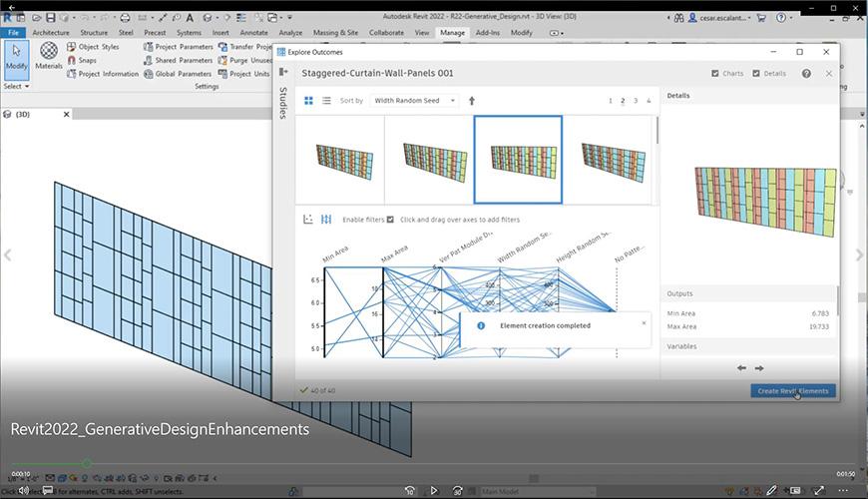Skip video forward 30 seconds

click(x=458, y=490)
